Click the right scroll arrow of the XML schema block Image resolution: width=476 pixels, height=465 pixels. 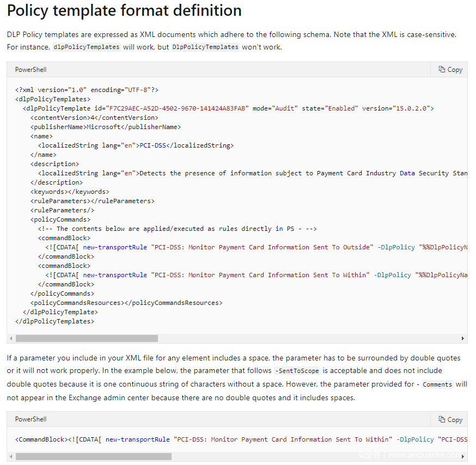pos(463,338)
